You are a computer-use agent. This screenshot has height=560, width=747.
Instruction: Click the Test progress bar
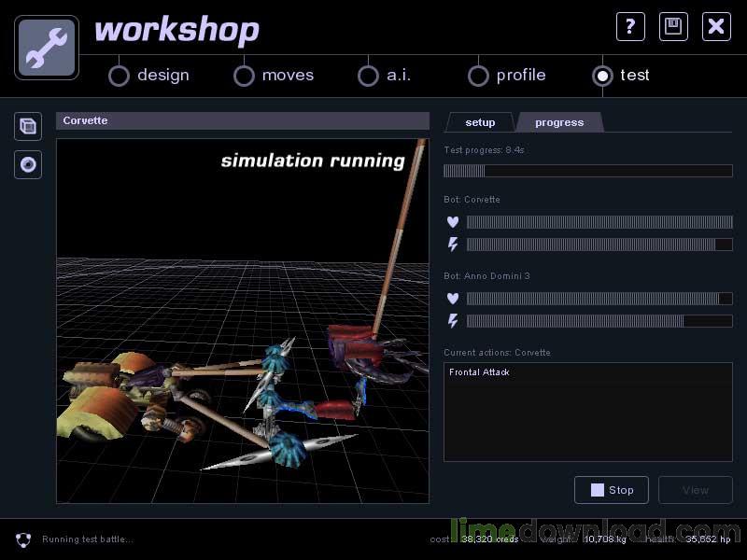587,171
